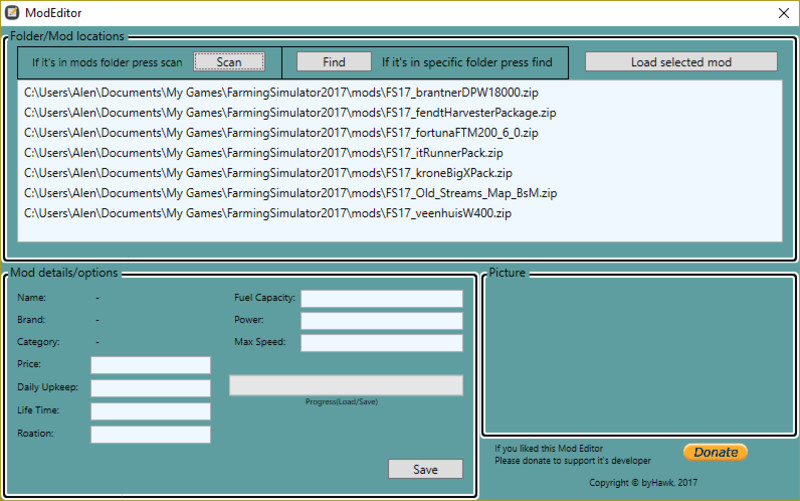Screen dimensions: 800x501
Task: Click the Roation input field
Action: [x=150, y=434]
